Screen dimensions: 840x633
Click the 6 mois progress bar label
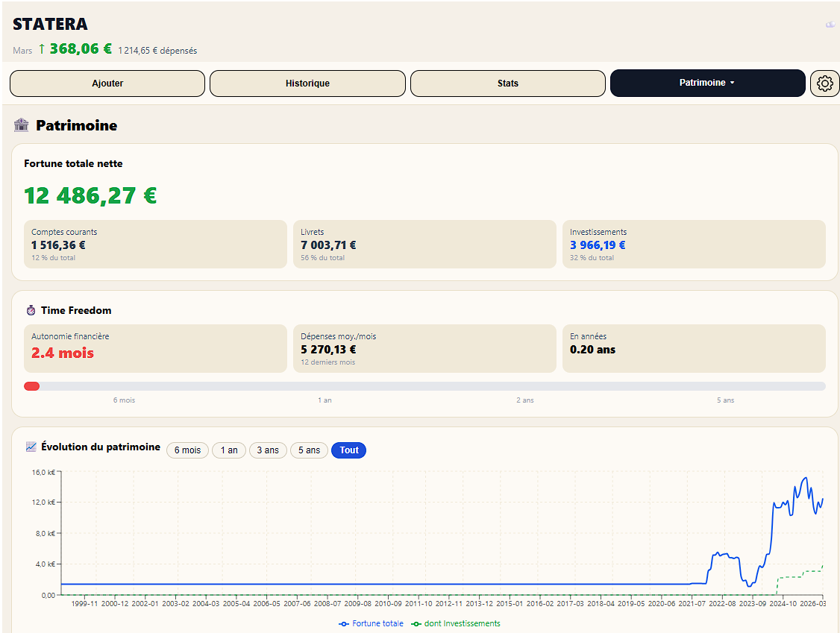(x=125, y=400)
